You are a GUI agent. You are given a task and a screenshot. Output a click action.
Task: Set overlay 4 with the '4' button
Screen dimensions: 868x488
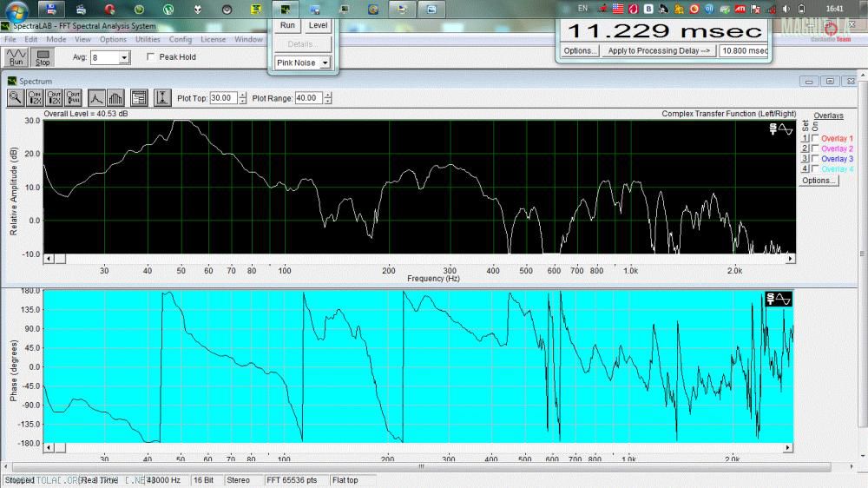tap(805, 168)
